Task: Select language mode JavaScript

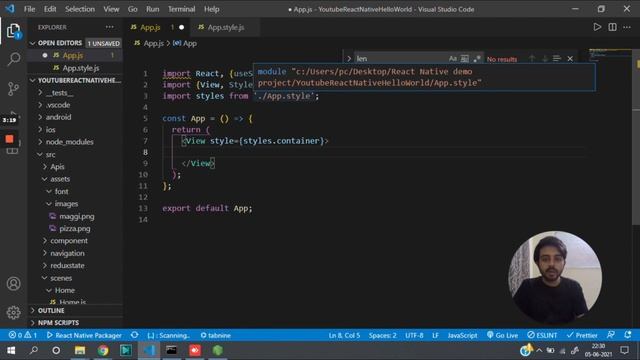Action: click(462, 335)
